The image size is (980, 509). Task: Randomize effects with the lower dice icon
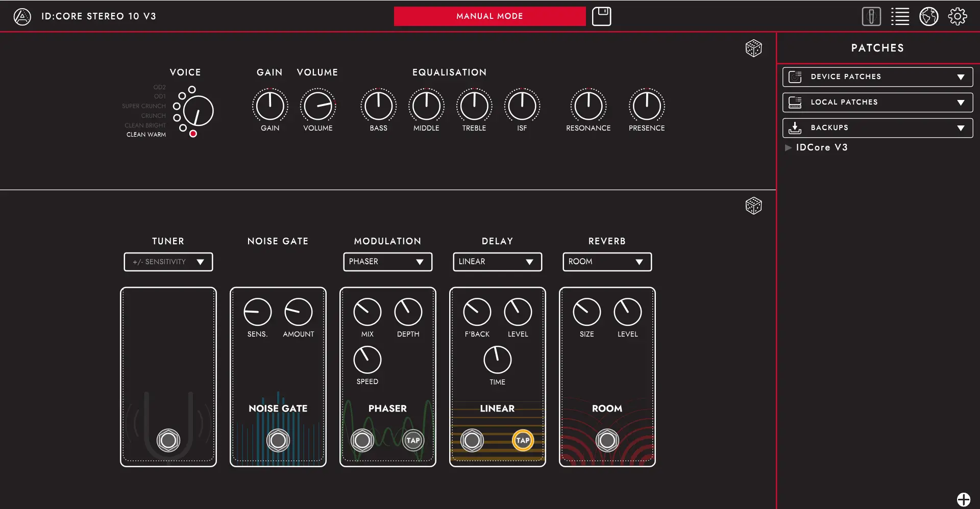tap(753, 206)
